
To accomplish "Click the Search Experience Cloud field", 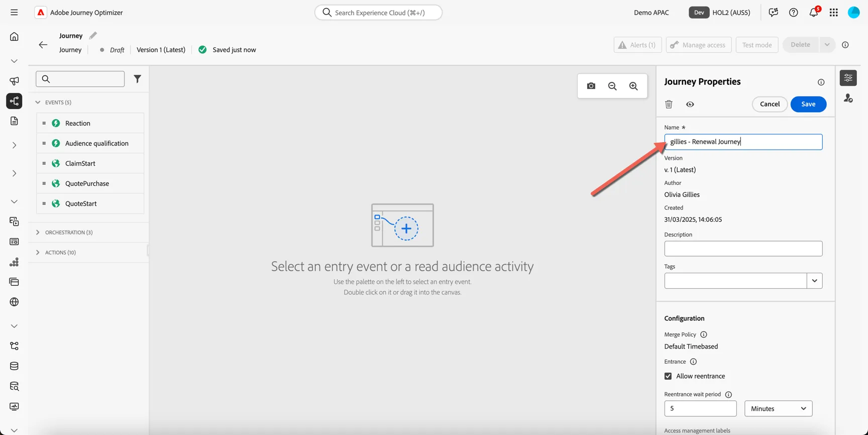I will pos(378,13).
